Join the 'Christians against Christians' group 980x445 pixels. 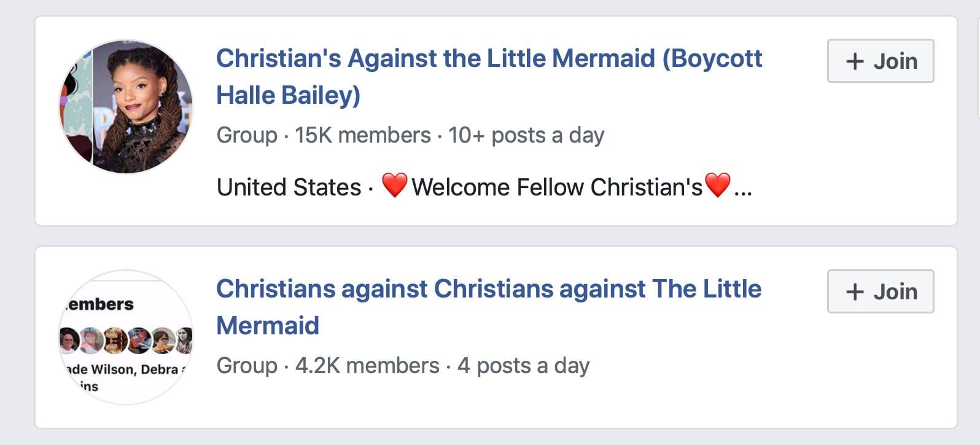tap(880, 291)
